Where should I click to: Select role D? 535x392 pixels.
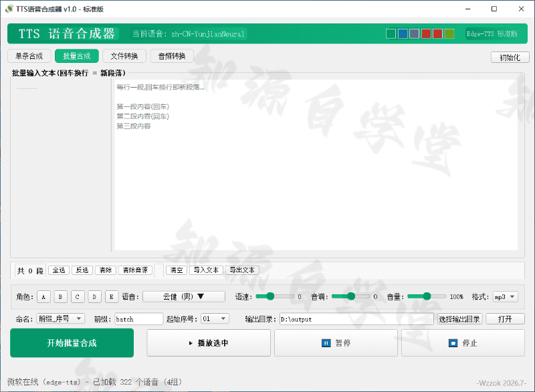94,297
